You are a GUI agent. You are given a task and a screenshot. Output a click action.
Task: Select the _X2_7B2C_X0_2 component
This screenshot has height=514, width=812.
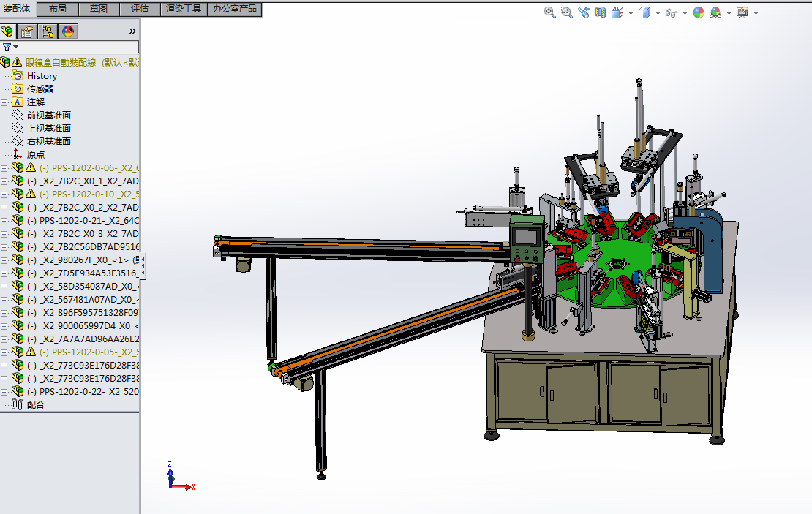tap(83, 207)
